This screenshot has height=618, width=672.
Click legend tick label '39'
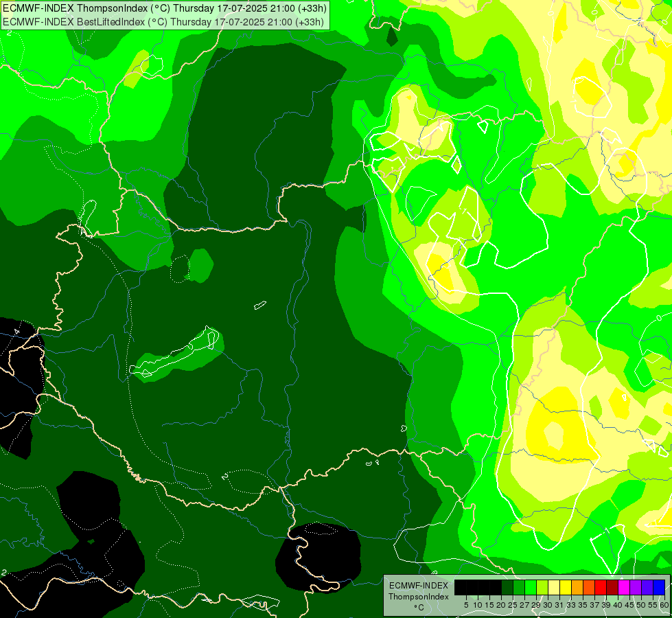pos(606,605)
